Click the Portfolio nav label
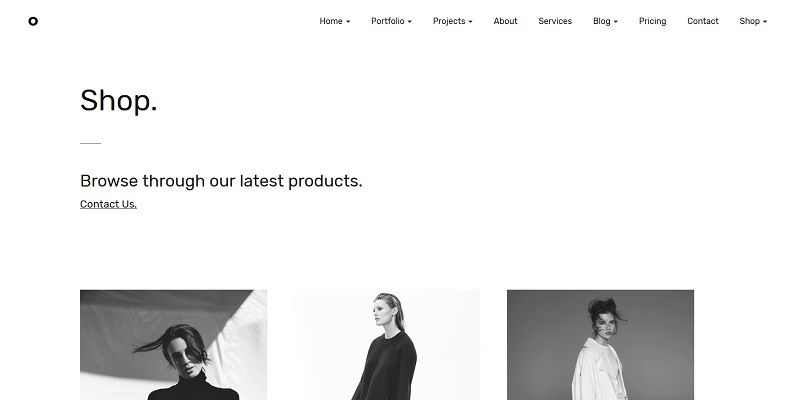Image resolution: width=800 pixels, height=400 pixels. (x=388, y=21)
